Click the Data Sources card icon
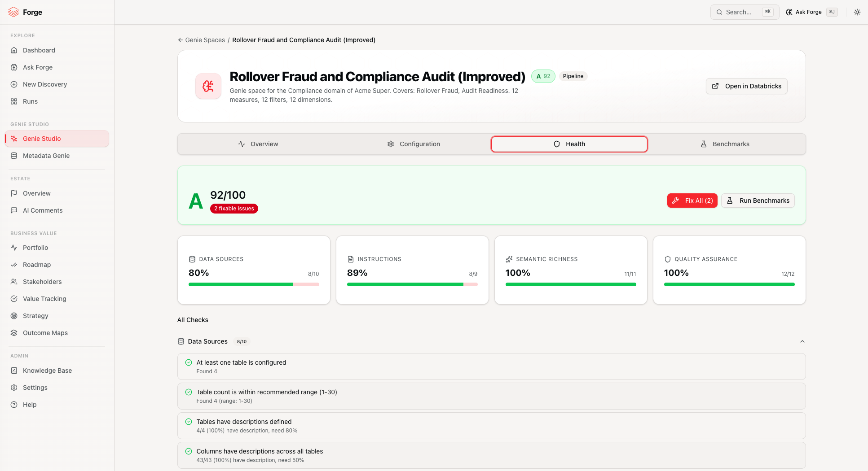The width and height of the screenshot is (868, 471). 192,259
